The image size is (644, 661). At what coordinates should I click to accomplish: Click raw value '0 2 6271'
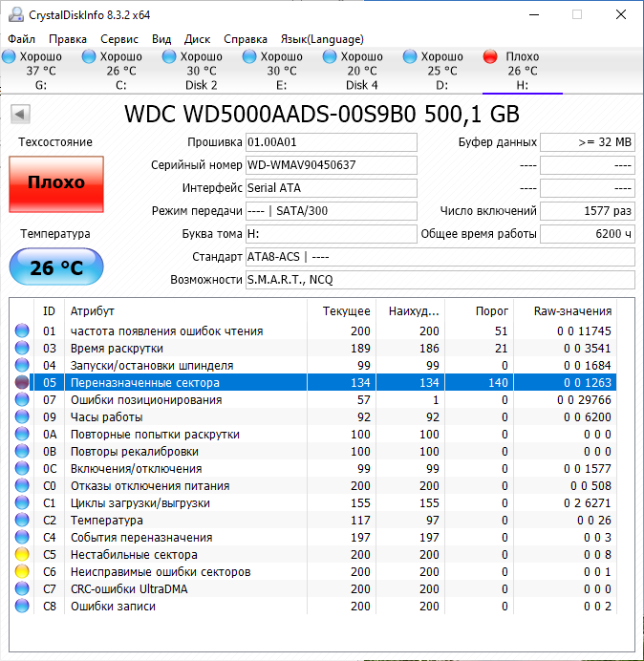click(588, 503)
